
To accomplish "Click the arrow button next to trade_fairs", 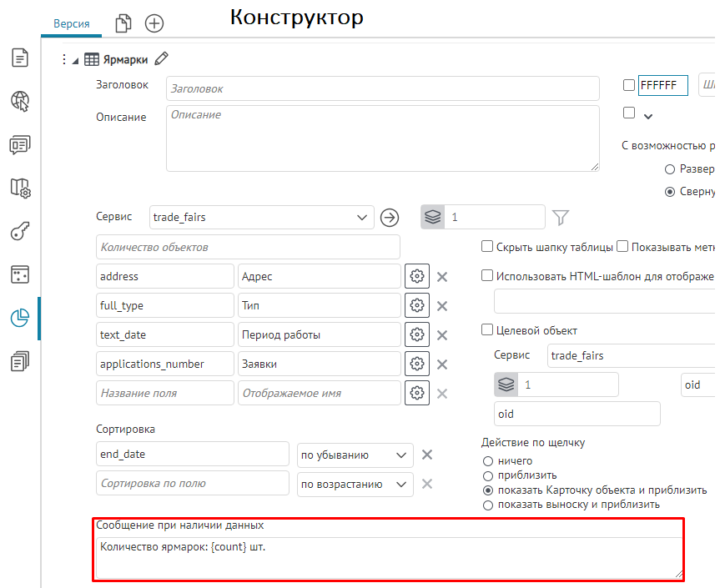I will [390, 217].
